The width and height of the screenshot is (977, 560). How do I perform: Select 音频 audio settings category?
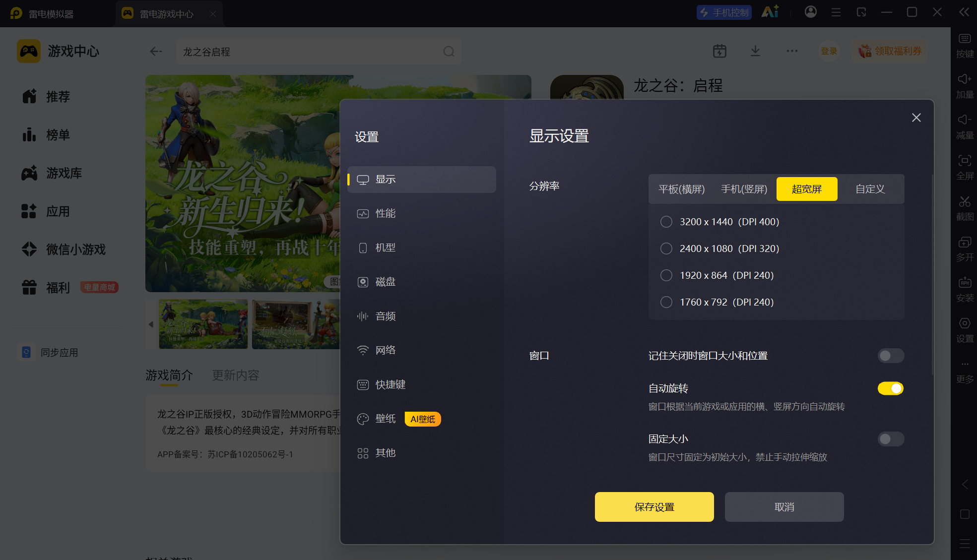click(x=422, y=316)
